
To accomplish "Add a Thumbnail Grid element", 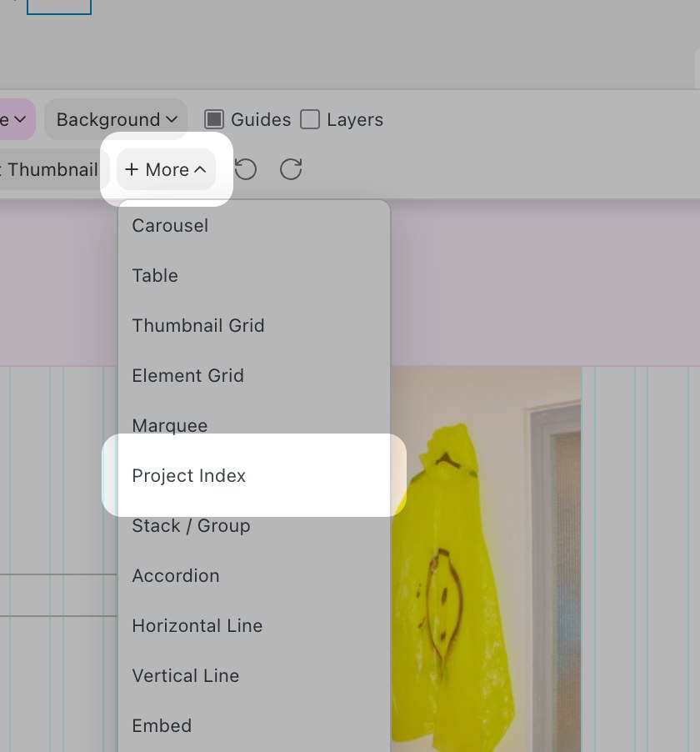I will (254, 325).
